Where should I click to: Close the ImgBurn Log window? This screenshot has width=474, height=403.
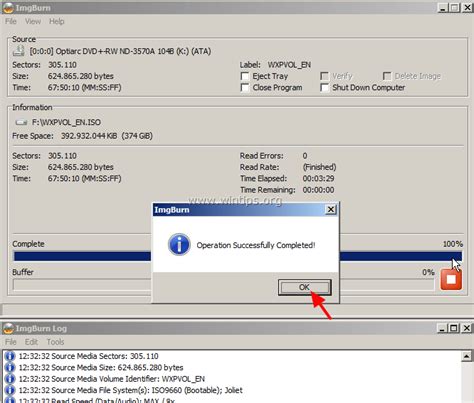click(467, 328)
